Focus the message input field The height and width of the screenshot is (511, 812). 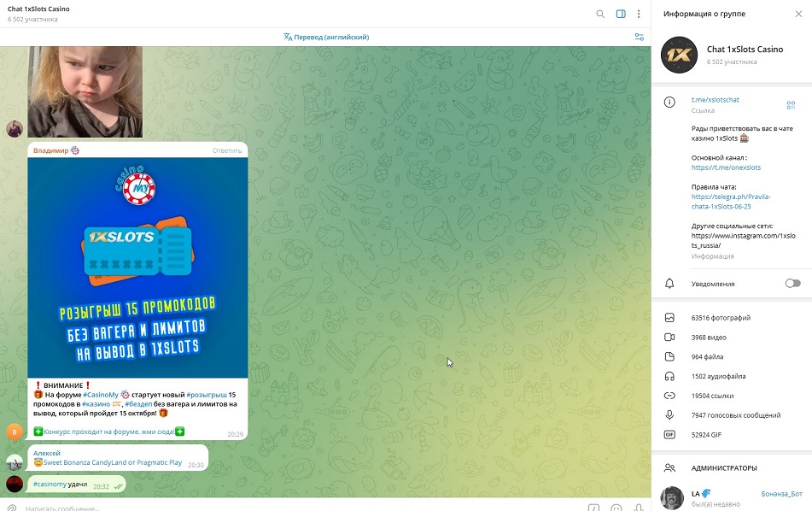point(301,508)
